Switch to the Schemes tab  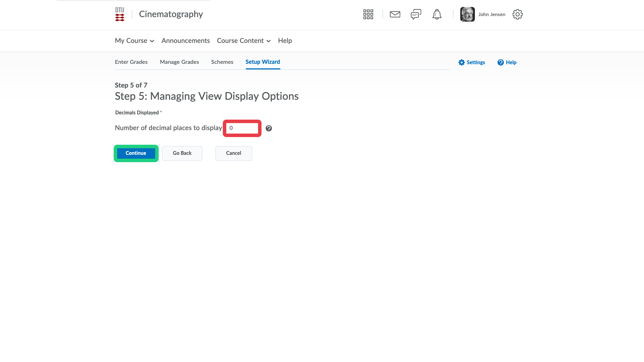click(x=222, y=62)
